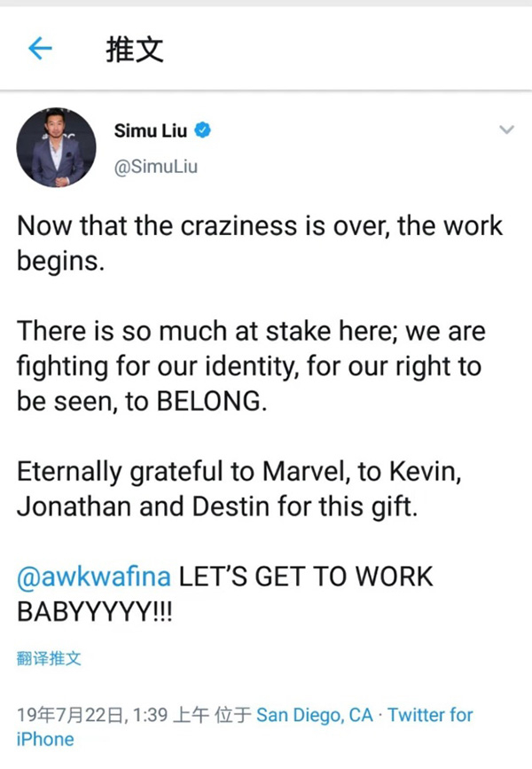This screenshot has width=532, height=769.
Task: Open the tweet options chevron menu
Action: (x=506, y=130)
